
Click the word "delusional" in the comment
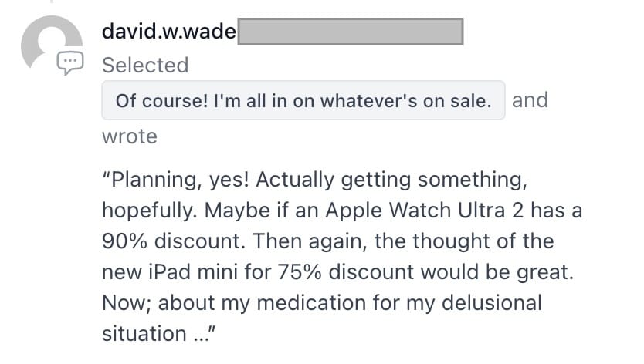(x=492, y=303)
